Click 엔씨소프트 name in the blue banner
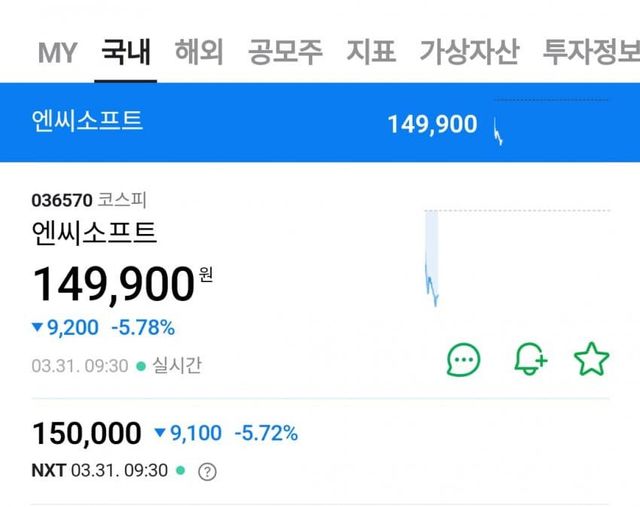Screen dimensions: 640x507 pos(87,122)
